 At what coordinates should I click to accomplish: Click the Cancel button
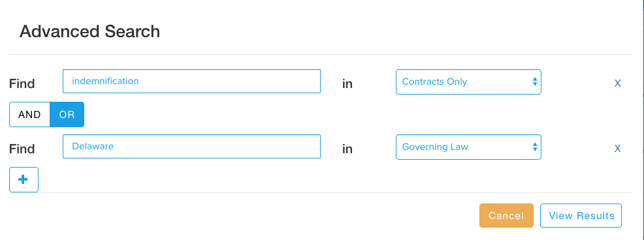tap(506, 215)
